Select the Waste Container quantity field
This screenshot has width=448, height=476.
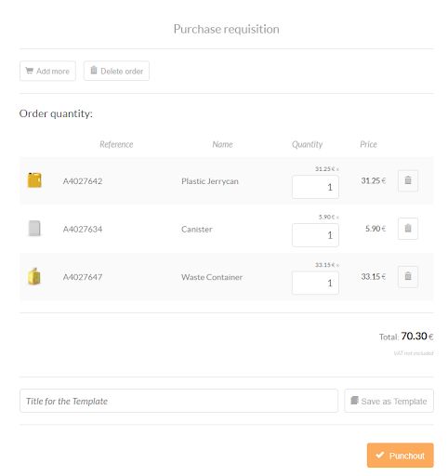click(315, 283)
